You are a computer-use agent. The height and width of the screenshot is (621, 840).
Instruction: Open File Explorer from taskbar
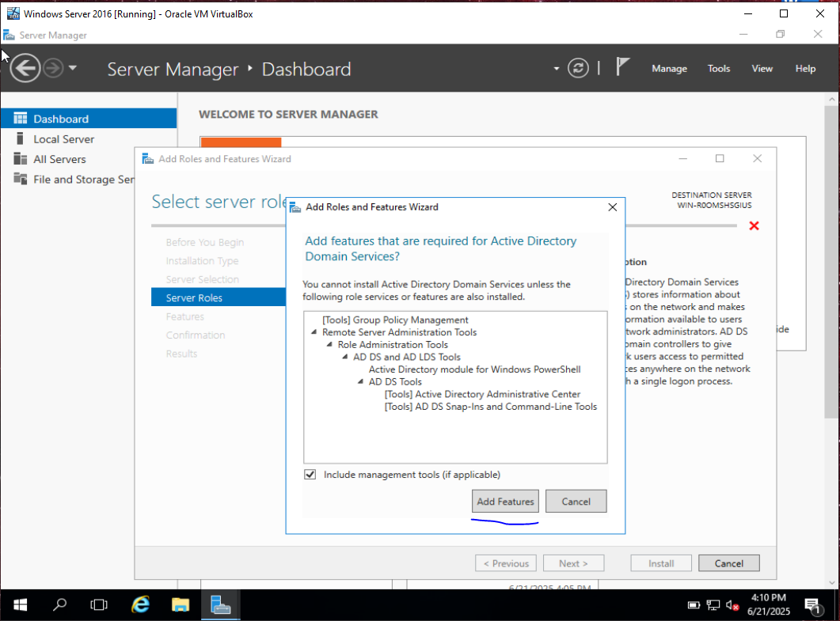coord(181,605)
